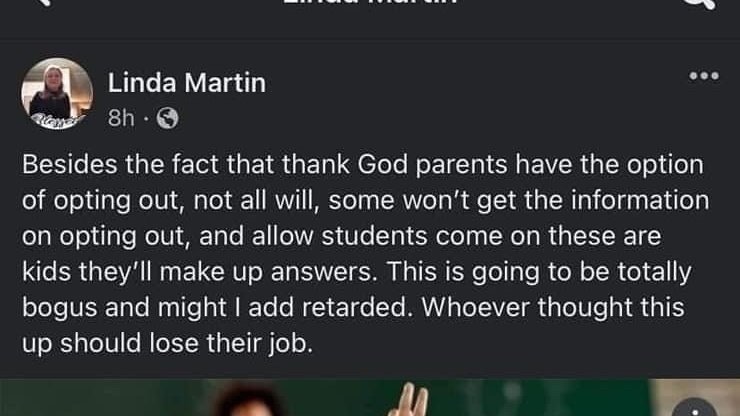Tap the line starting "kids they'll make up answers"

pos(360,271)
